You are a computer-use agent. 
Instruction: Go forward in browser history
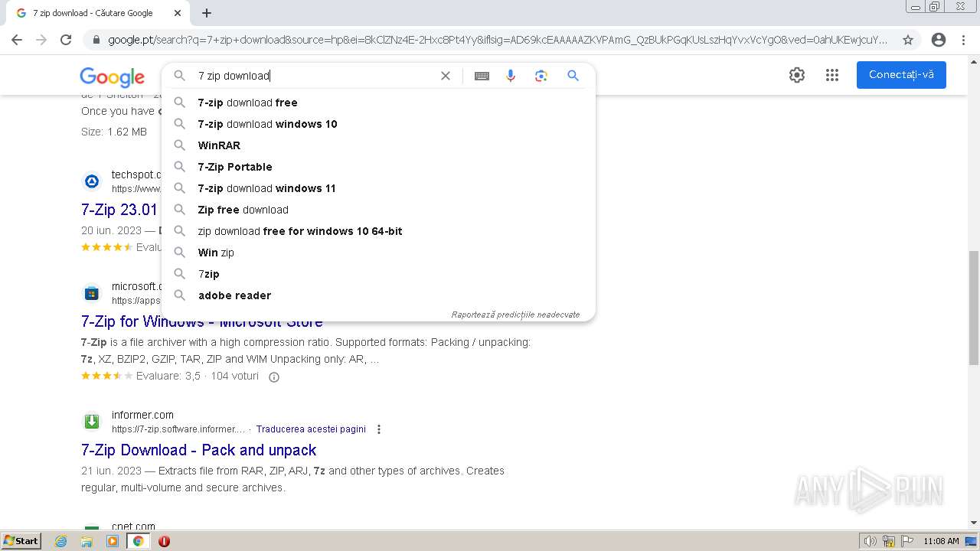pyautogui.click(x=41, y=40)
